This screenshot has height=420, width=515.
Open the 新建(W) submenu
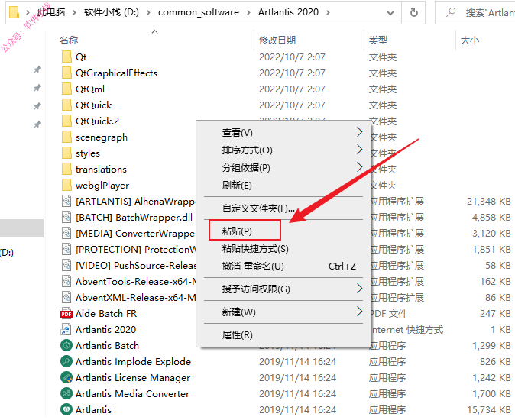click(283, 312)
